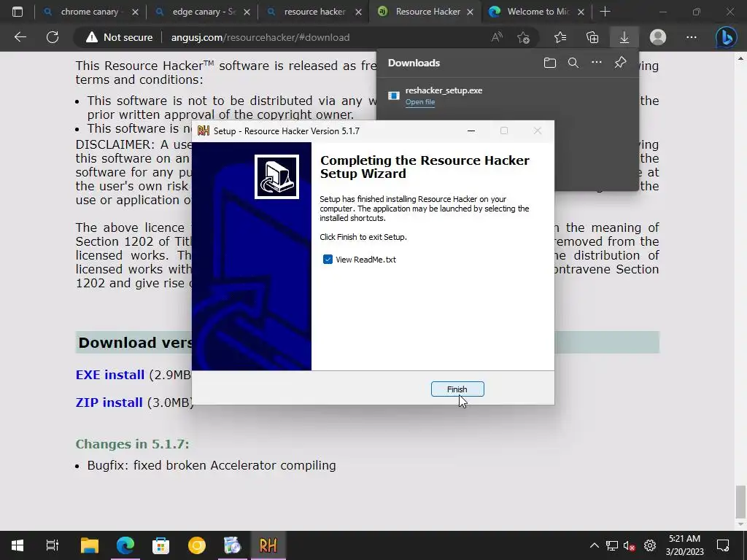Screen dimensions: 747x560
Task: Close the chrome canary tab
Action: 135,12
